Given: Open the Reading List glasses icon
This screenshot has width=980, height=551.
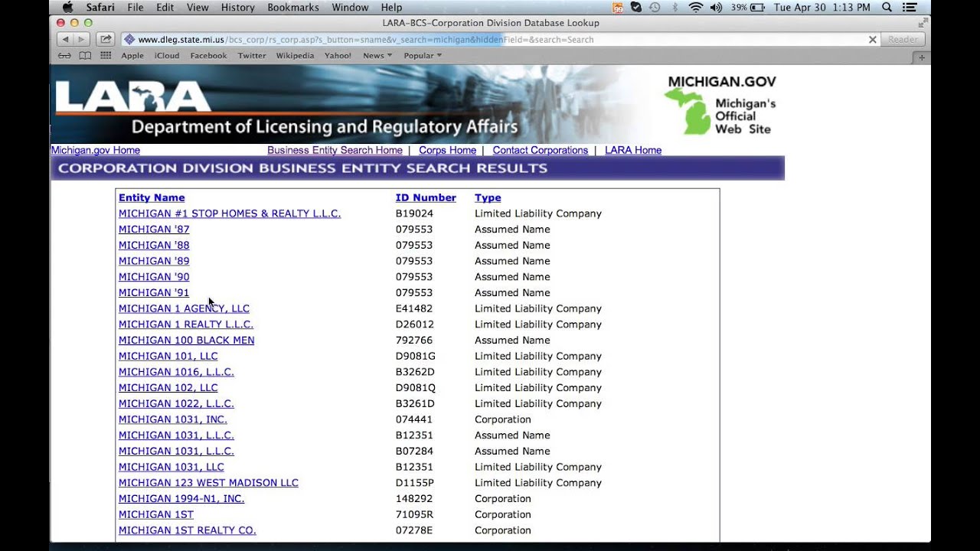Looking at the screenshot, I should point(65,55).
